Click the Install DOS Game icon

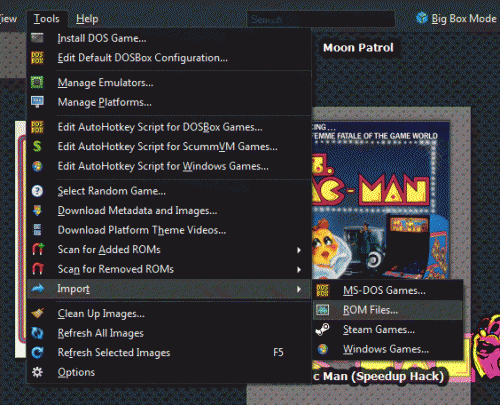point(37,38)
